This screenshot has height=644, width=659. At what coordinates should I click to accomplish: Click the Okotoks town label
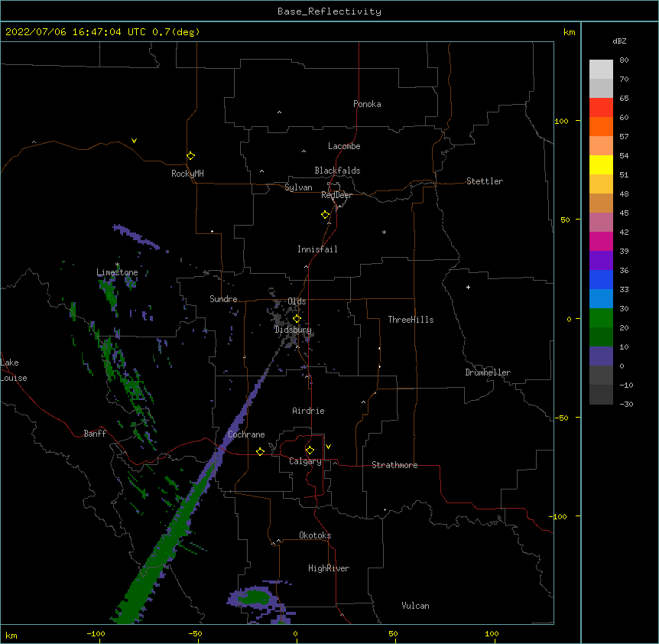pyautogui.click(x=315, y=535)
